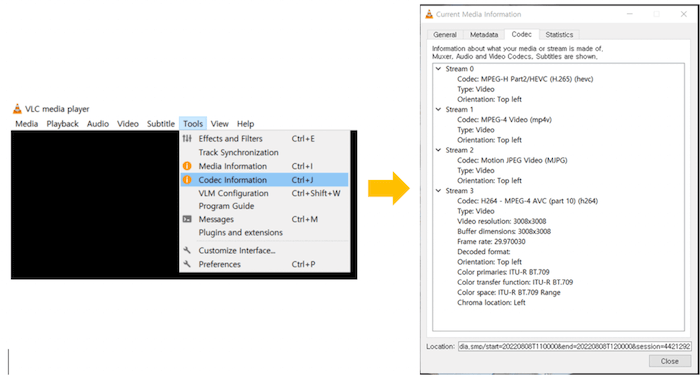Image resolution: width=700 pixels, height=377 pixels.
Task: Click the cone icon in Current Media Information title
Action: pyautogui.click(x=429, y=14)
